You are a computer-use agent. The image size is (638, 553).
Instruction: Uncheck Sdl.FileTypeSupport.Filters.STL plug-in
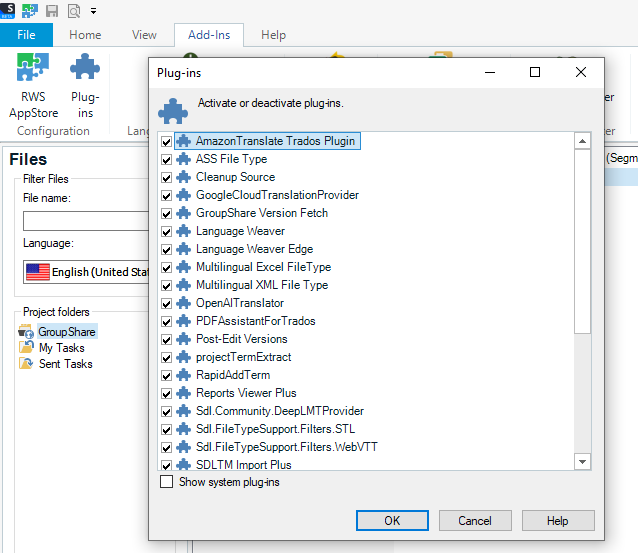[x=166, y=429]
